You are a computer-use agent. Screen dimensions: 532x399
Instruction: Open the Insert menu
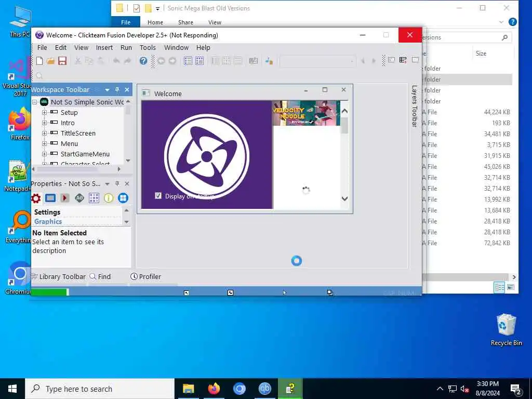pyautogui.click(x=104, y=47)
